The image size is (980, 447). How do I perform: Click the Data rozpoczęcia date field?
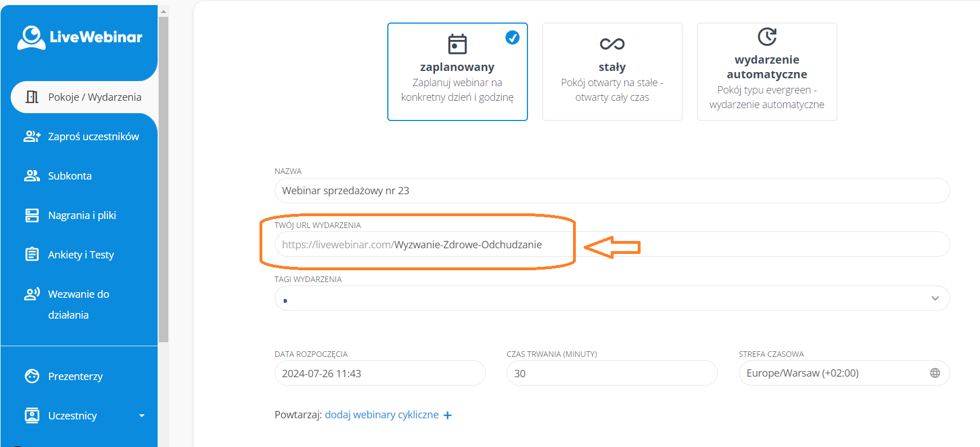[x=379, y=373]
